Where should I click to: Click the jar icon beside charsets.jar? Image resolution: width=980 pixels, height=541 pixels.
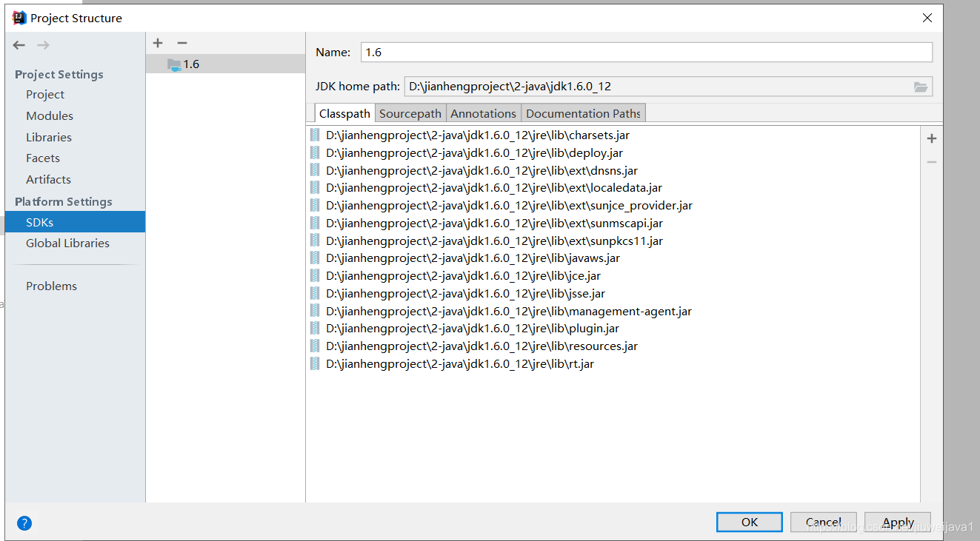(x=316, y=135)
